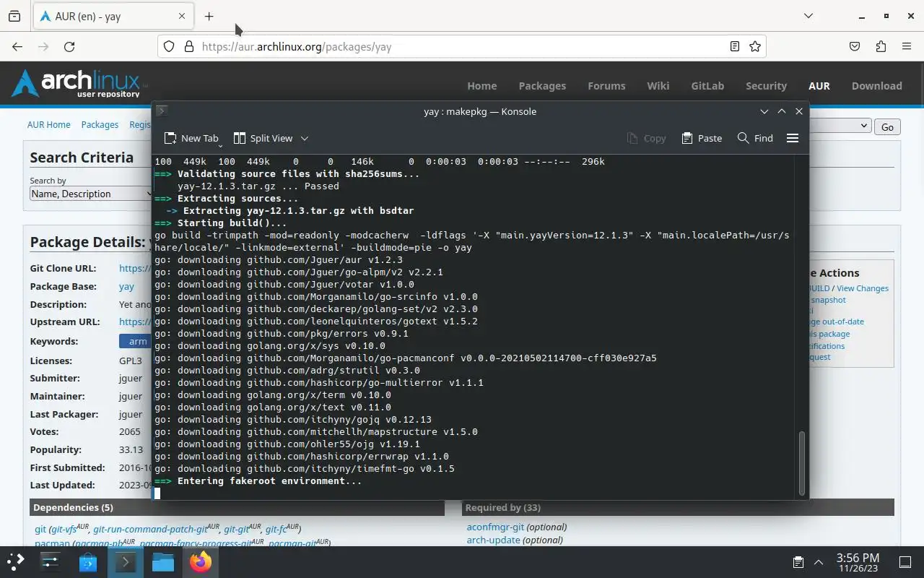This screenshot has height=578, width=924.
Task: Reload the AUR page
Action: (x=69, y=46)
